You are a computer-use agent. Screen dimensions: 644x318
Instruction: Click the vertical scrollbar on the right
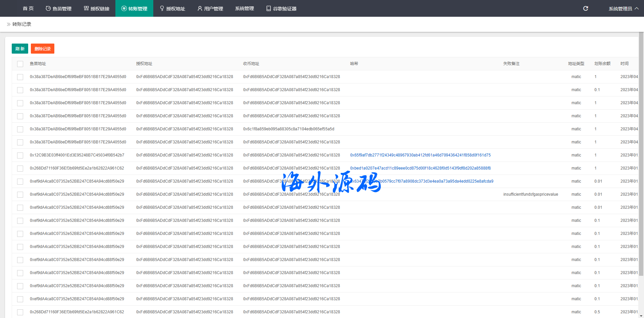(641, 154)
